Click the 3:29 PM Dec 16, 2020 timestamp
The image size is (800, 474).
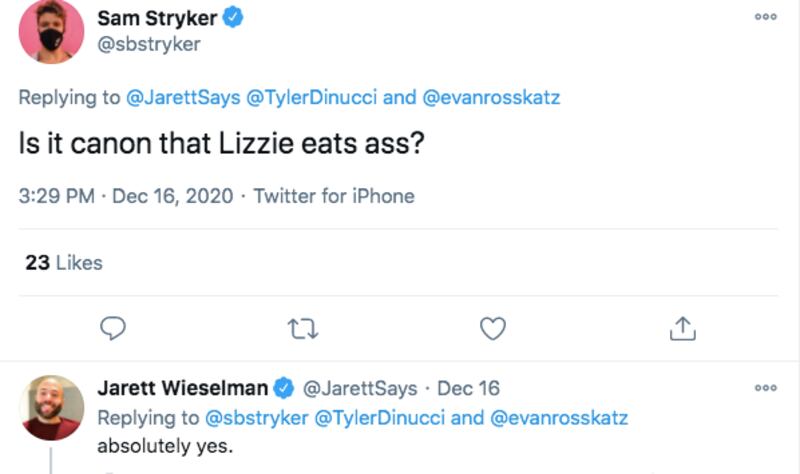pos(127,196)
